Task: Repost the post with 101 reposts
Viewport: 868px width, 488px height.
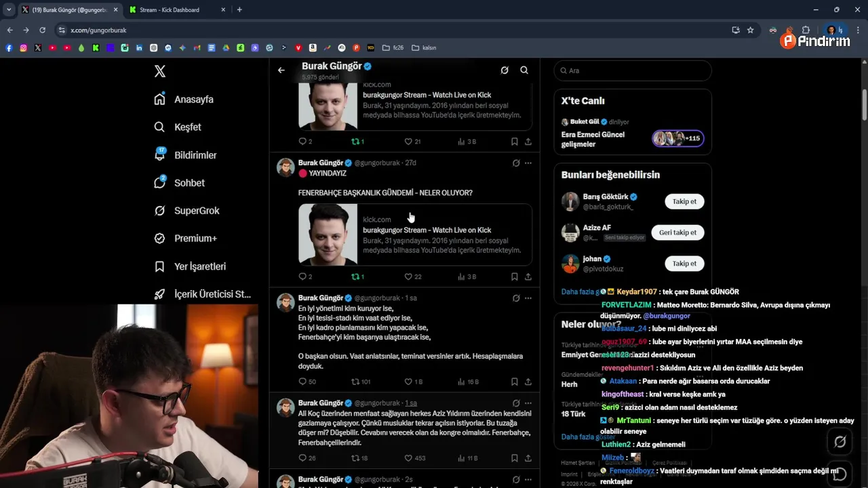Action: pos(361,382)
